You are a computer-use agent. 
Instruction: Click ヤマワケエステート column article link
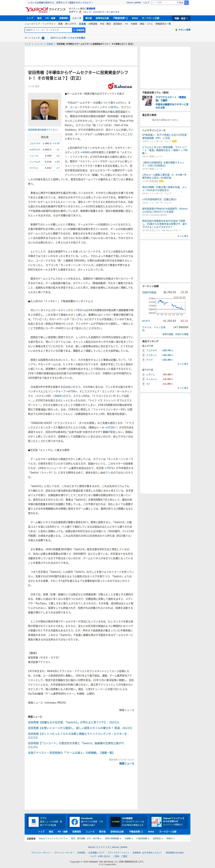point(171,99)
